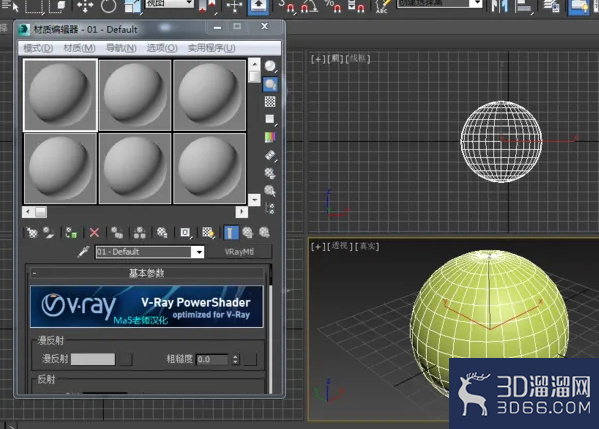Open the 模式(D) menu
The height and width of the screenshot is (429, 599).
(38, 48)
